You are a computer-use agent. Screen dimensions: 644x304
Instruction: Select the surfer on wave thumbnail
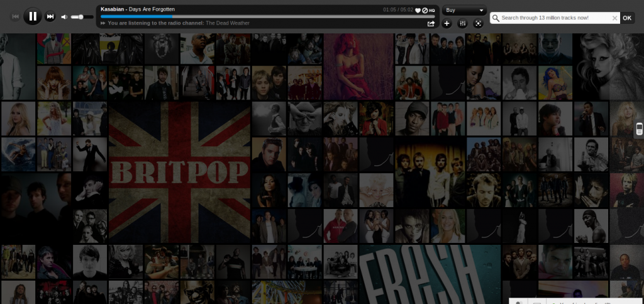(18, 154)
